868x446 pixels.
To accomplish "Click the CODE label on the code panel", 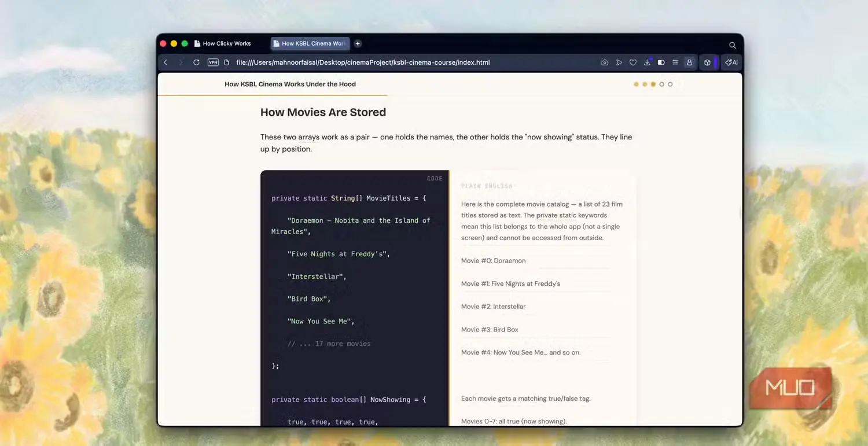I will (435, 179).
